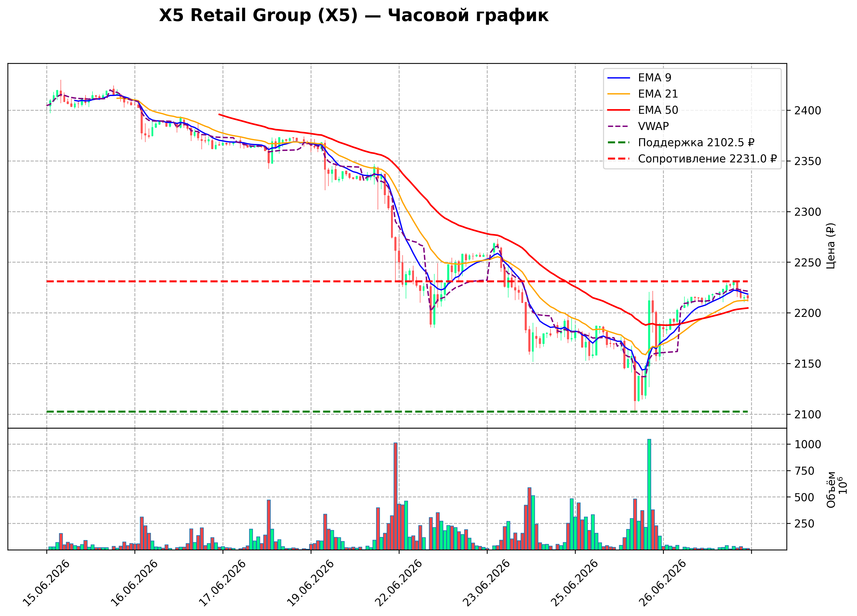Click the Сопротивление 2231.0 ₽ legend label
The height and width of the screenshot is (616, 857).
(707, 159)
